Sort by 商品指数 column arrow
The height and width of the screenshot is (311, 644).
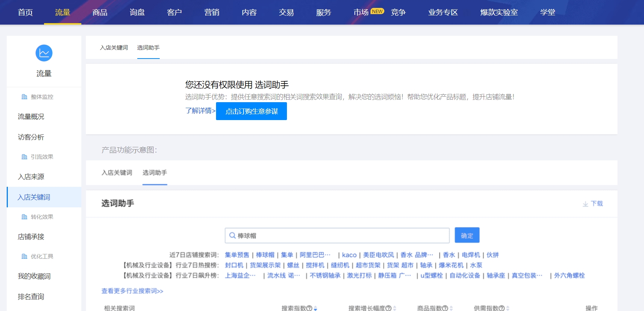(x=451, y=308)
